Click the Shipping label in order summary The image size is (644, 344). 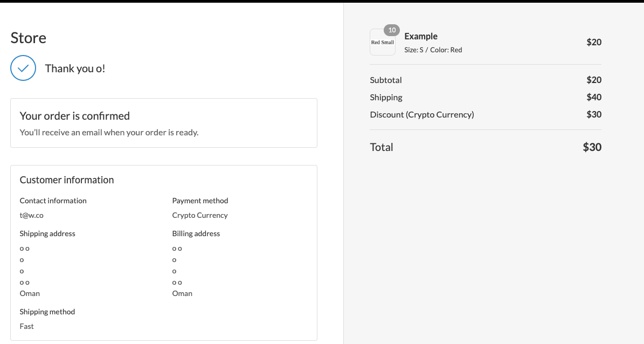386,98
